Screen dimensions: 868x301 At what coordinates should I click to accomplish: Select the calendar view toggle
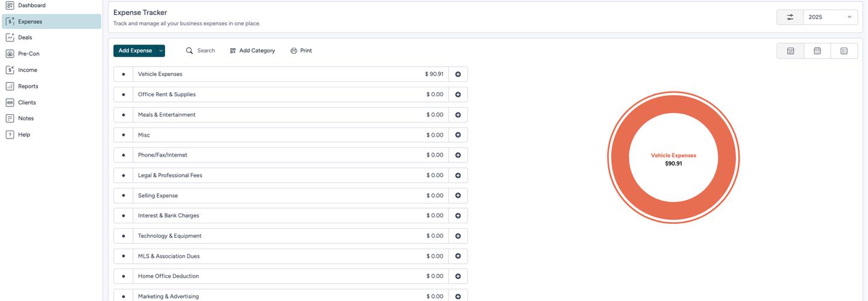pos(817,51)
